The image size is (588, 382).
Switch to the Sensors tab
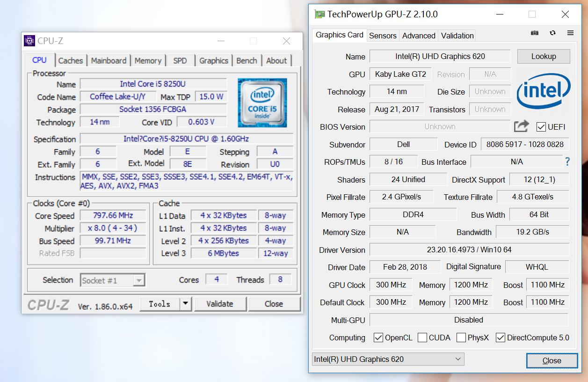click(383, 35)
